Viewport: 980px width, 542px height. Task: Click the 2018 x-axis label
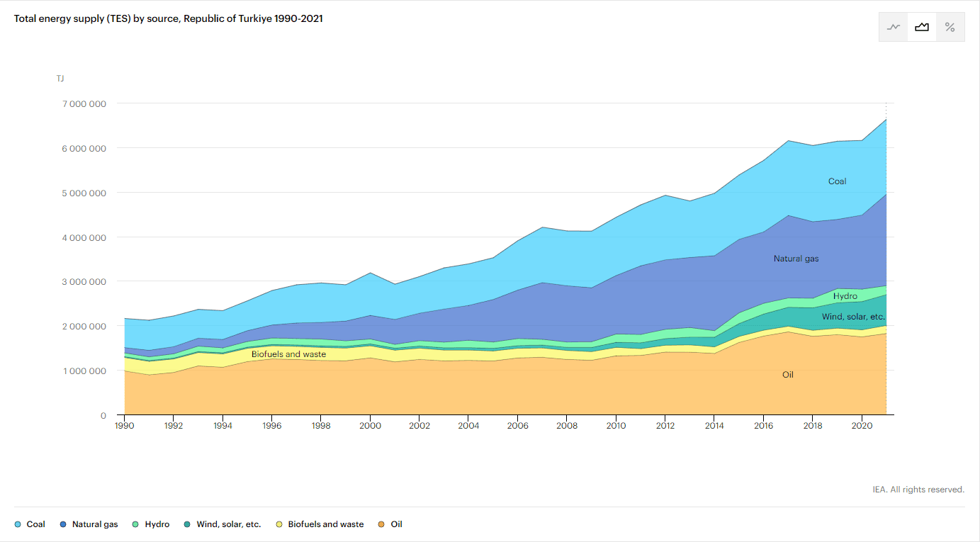click(812, 427)
